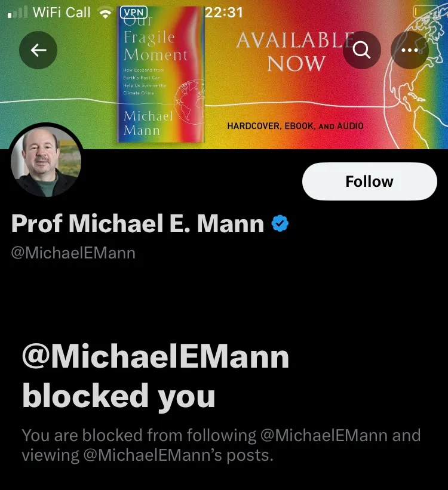Tap the @MichaelEMann handle under the name
The height and width of the screenshot is (490, 448).
coord(73,253)
